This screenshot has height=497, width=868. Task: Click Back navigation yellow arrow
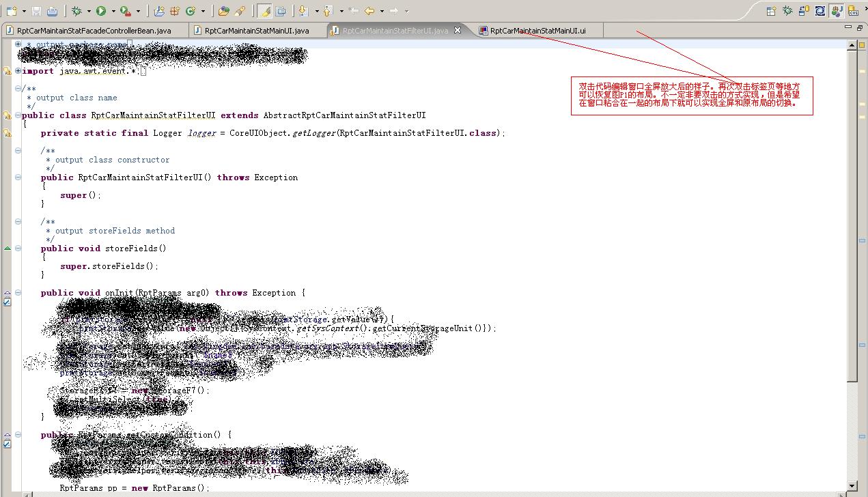pos(369,11)
